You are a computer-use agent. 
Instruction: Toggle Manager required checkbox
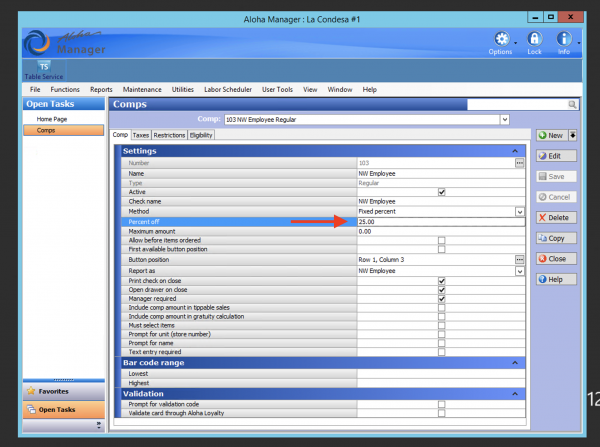click(x=442, y=299)
